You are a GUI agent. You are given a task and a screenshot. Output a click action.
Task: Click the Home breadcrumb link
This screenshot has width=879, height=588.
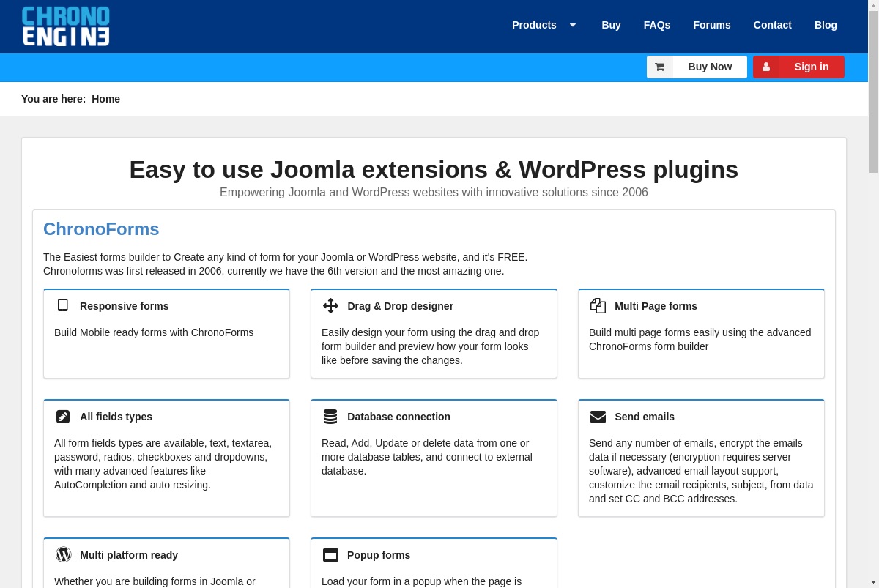pos(105,99)
